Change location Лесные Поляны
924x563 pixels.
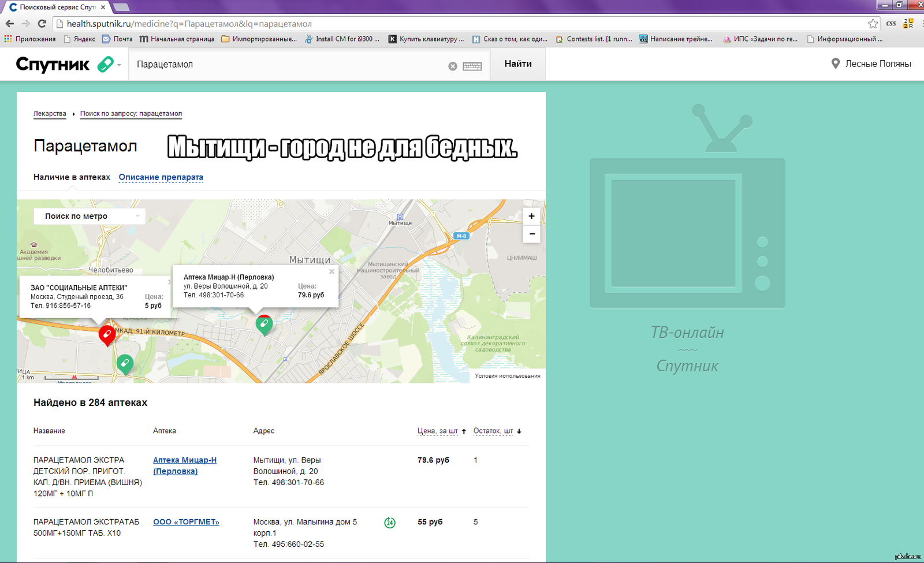point(878,64)
